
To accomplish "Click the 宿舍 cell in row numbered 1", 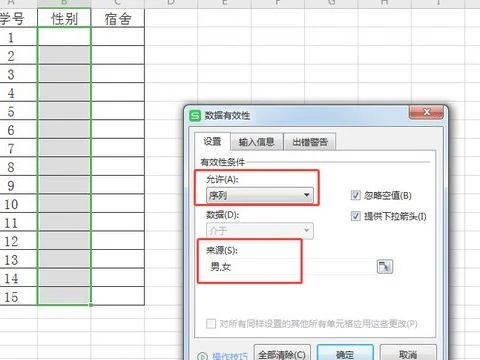I will pyautogui.click(x=118, y=37).
